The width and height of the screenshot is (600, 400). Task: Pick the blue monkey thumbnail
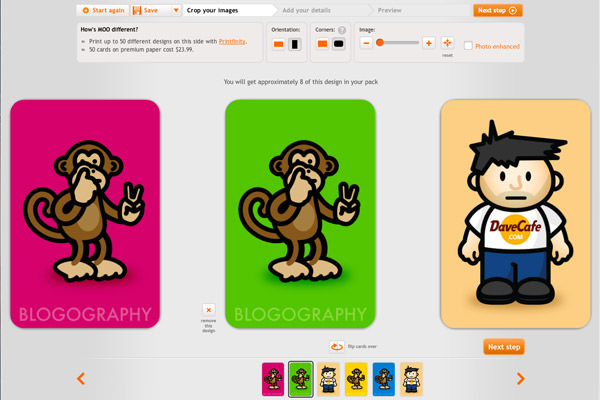(x=383, y=379)
